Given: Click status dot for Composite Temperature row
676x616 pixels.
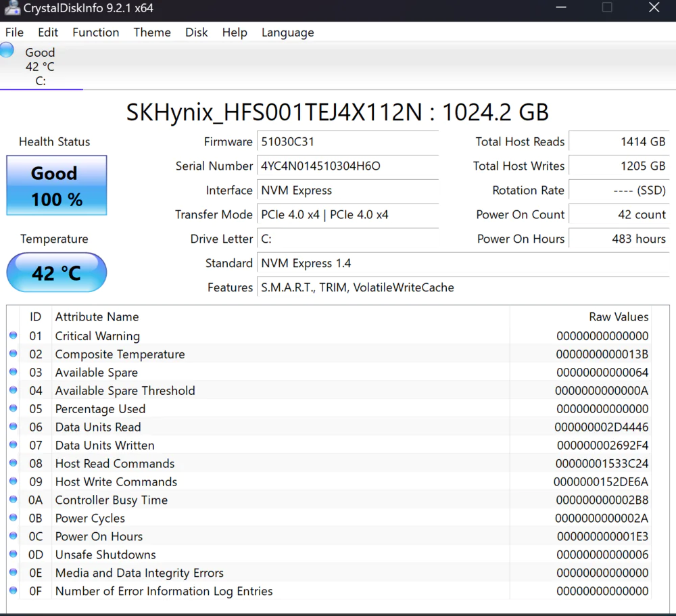Looking at the screenshot, I should (x=14, y=353).
